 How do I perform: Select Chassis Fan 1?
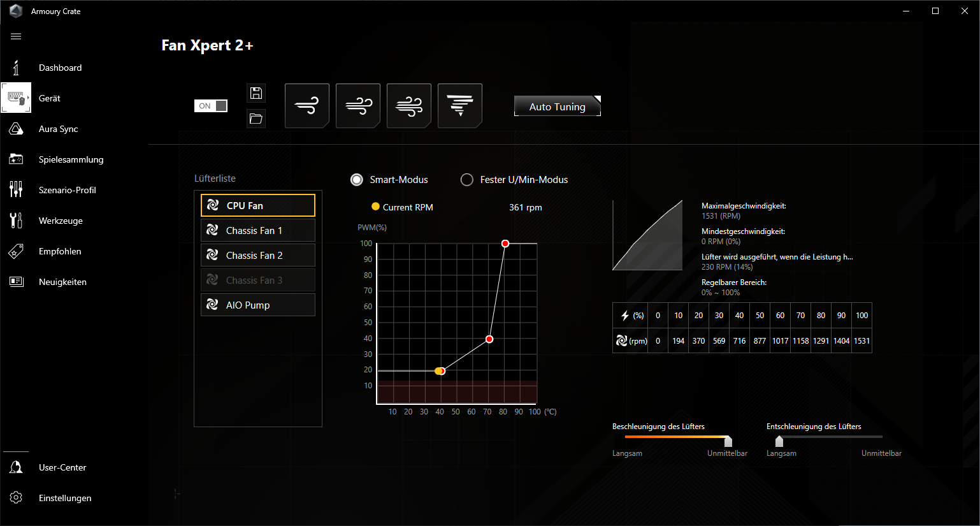click(258, 230)
